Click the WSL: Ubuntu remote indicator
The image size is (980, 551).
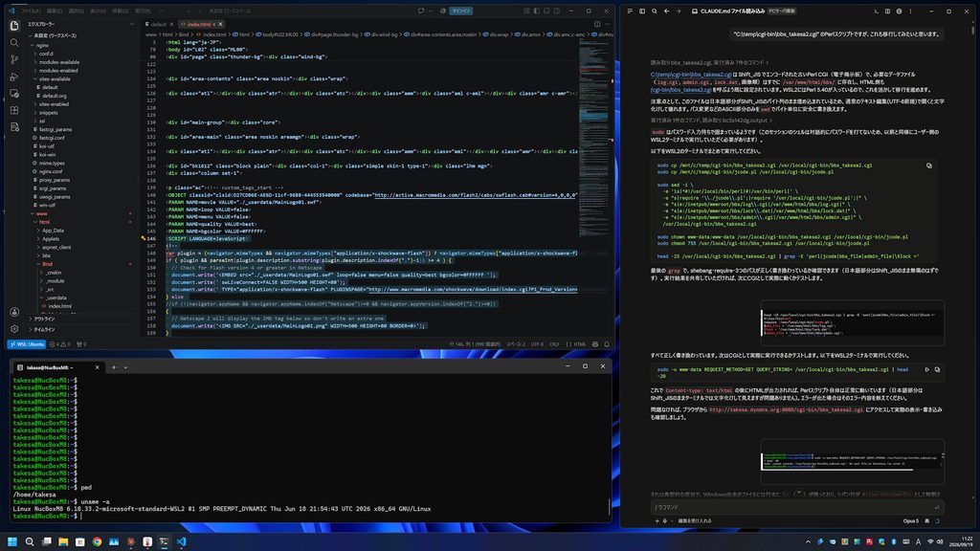click(27, 344)
